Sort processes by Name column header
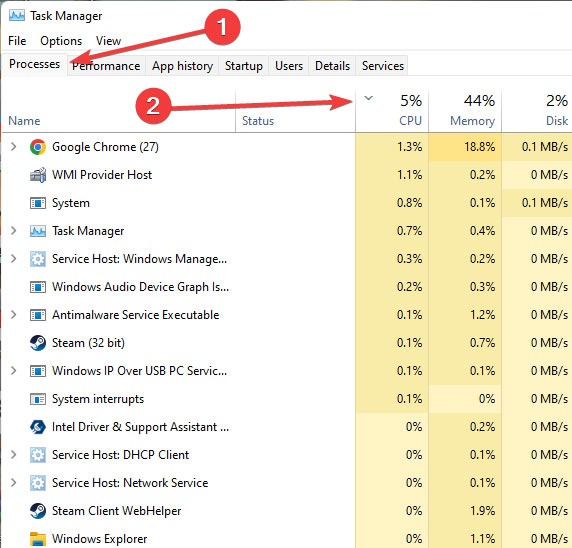The height and width of the screenshot is (548, 572). pos(119,111)
